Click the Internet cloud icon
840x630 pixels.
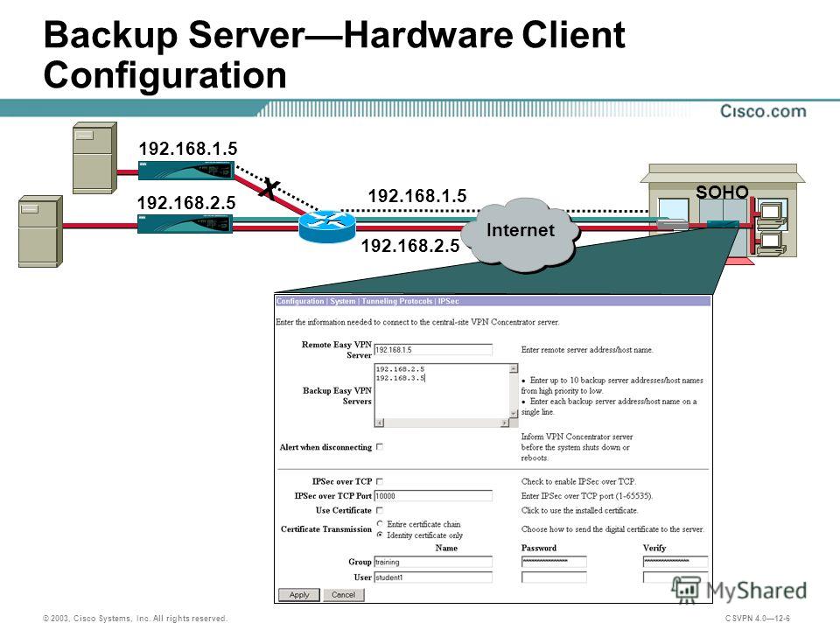(x=520, y=234)
